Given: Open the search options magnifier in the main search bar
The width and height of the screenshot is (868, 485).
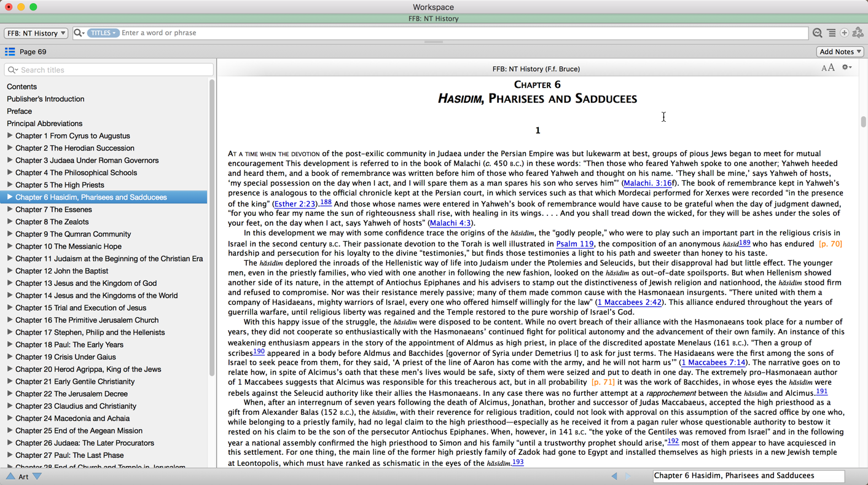Looking at the screenshot, I should coord(79,33).
